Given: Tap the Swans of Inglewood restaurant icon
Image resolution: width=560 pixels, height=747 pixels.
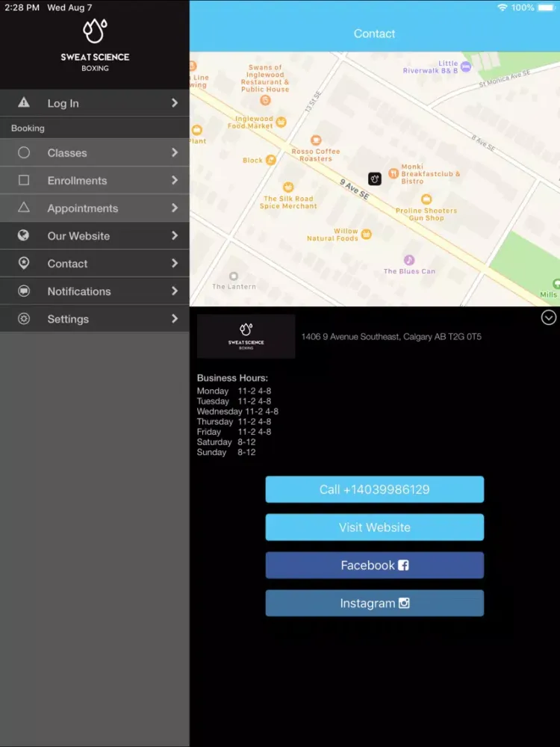Looking at the screenshot, I should [265, 100].
